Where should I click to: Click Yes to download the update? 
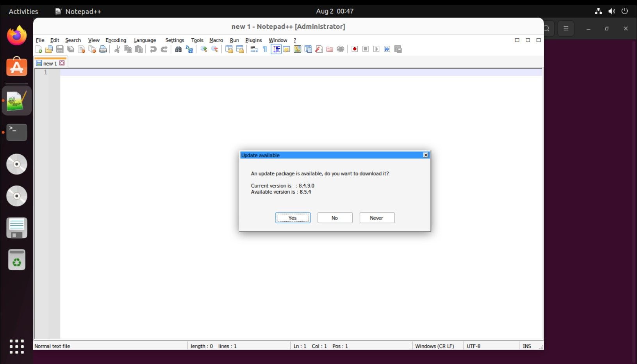tap(293, 218)
